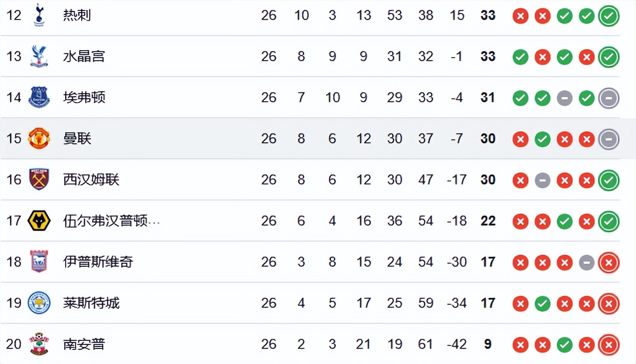This screenshot has height=364, width=636.
Task: Click the Crystal Palace club crest
Action: click(x=39, y=56)
